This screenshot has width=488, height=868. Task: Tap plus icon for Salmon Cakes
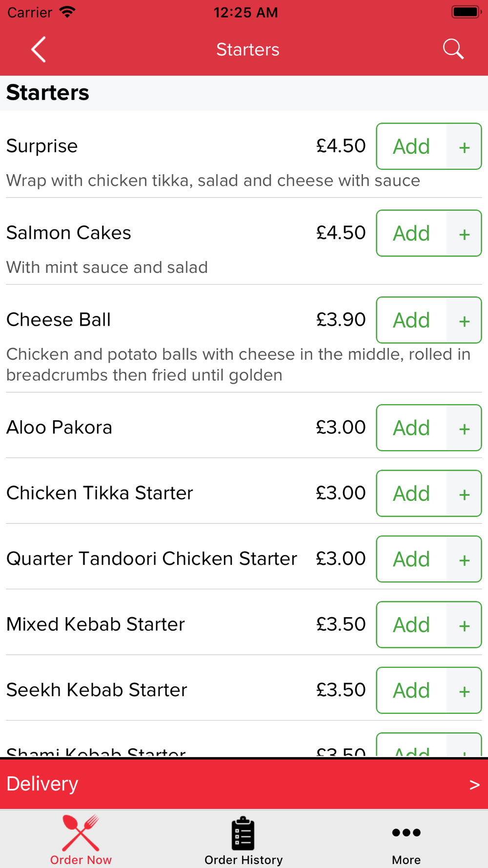coord(464,233)
